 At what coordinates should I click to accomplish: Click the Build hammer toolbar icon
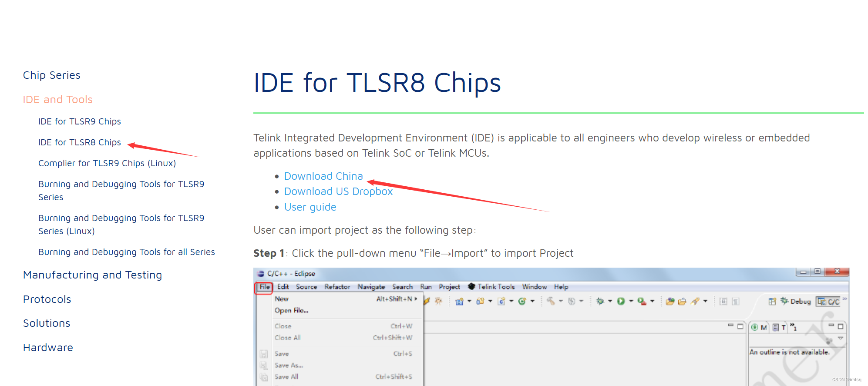[551, 301]
